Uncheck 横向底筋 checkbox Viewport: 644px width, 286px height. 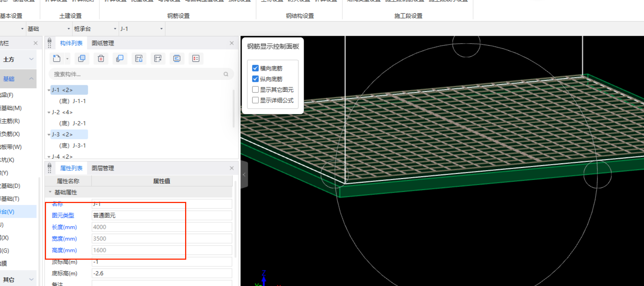point(255,68)
